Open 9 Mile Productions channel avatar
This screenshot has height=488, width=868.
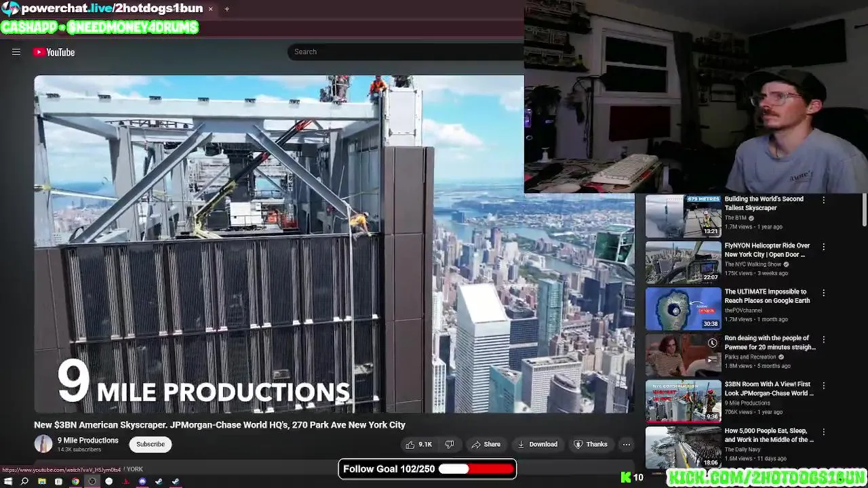43,444
